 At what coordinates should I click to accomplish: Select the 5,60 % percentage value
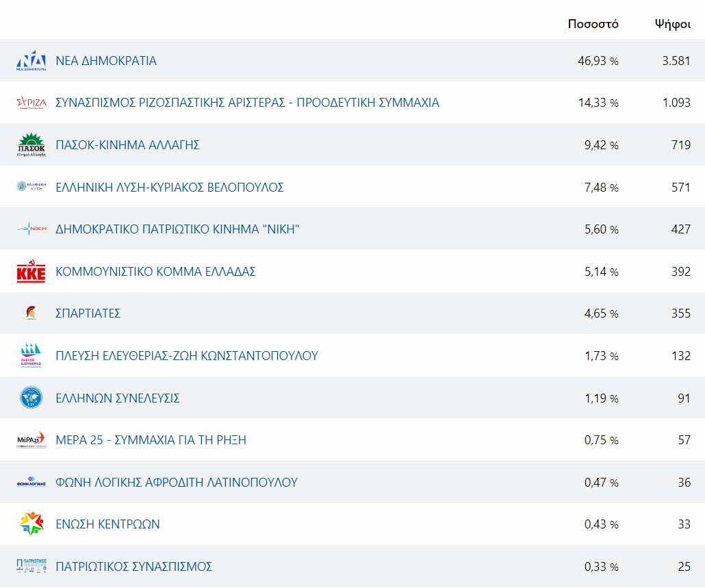click(x=602, y=229)
